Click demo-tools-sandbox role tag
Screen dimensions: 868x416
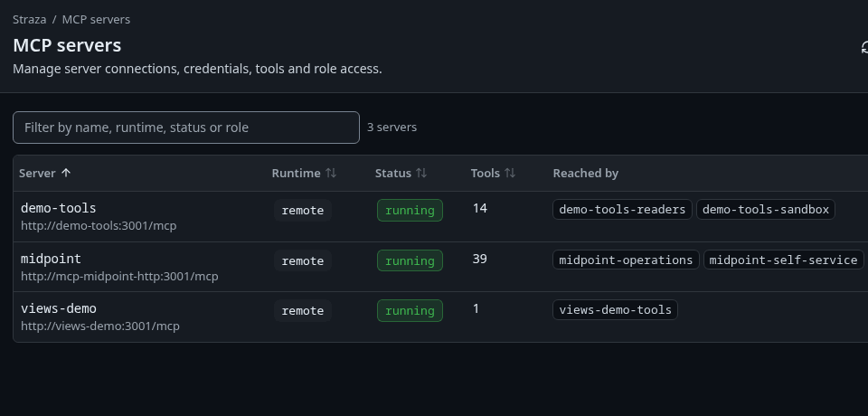tap(766, 210)
